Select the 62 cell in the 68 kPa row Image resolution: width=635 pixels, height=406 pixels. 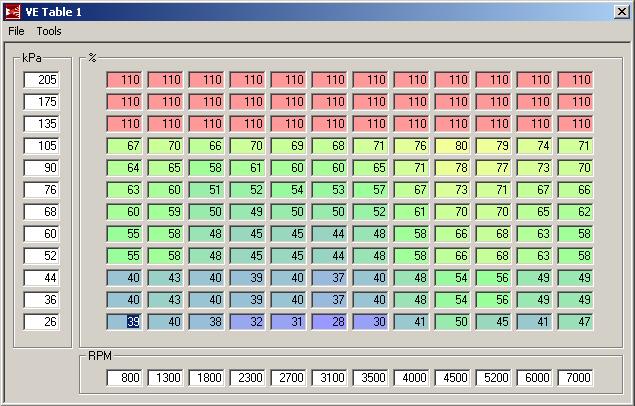point(575,212)
